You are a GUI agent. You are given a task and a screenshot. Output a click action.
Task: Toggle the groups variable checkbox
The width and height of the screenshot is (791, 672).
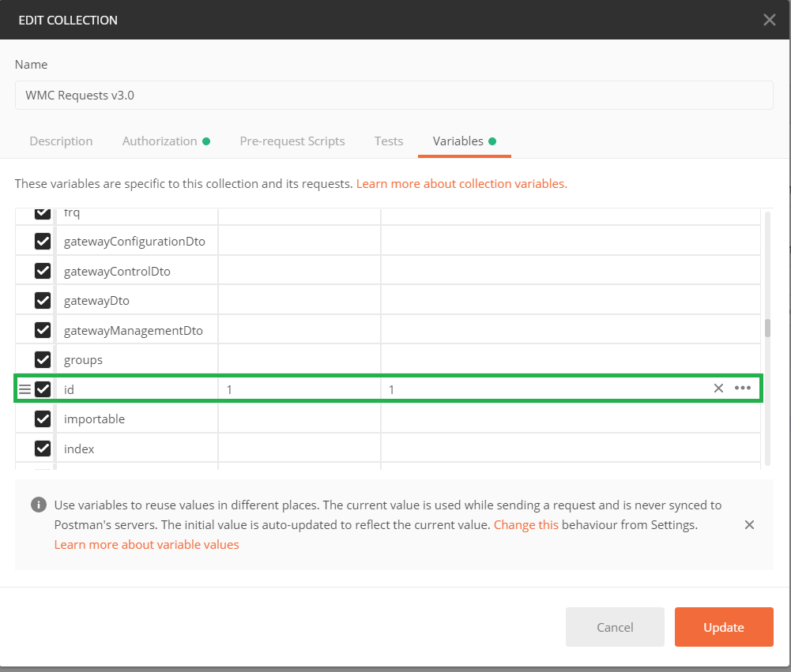coord(43,360)
